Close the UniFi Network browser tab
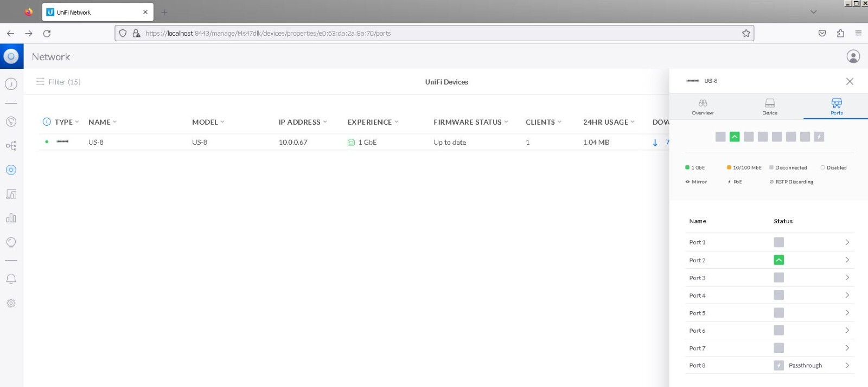This screenshot has width=868, height=387. point(145,12)
